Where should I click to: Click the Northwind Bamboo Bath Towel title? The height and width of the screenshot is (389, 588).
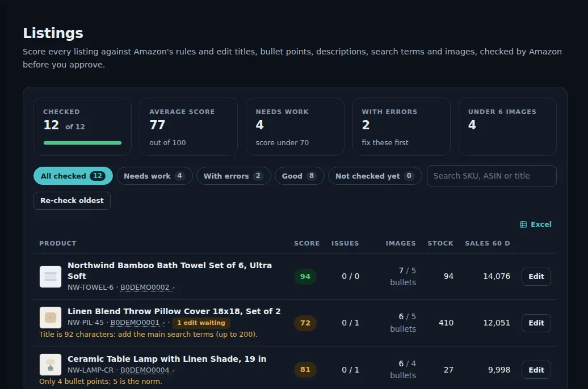[x=170, y=270]
